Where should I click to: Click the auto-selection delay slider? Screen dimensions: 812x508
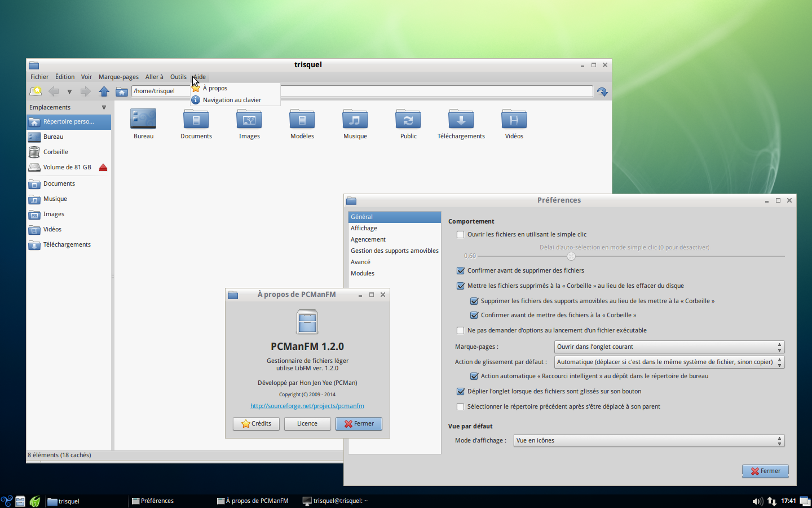point(571,256)
